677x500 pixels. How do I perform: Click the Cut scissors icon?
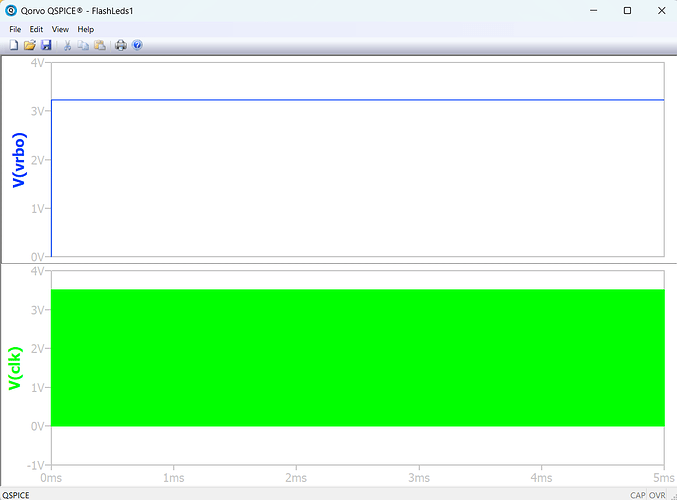click(x=67, y=45)
